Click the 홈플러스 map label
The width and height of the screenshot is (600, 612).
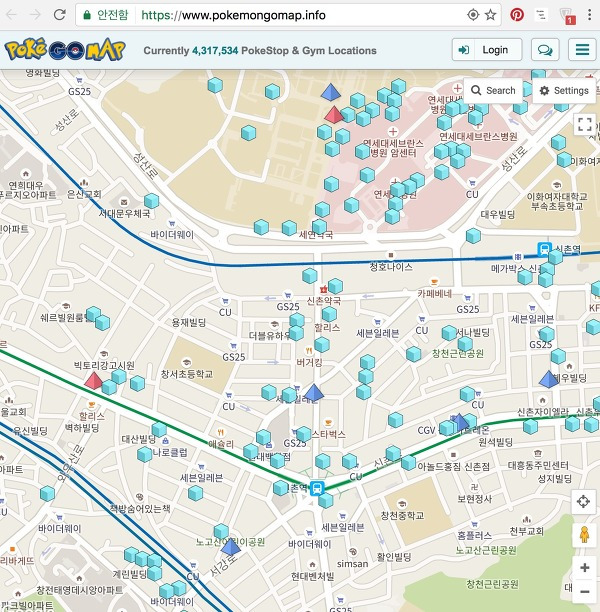[474, 535]
